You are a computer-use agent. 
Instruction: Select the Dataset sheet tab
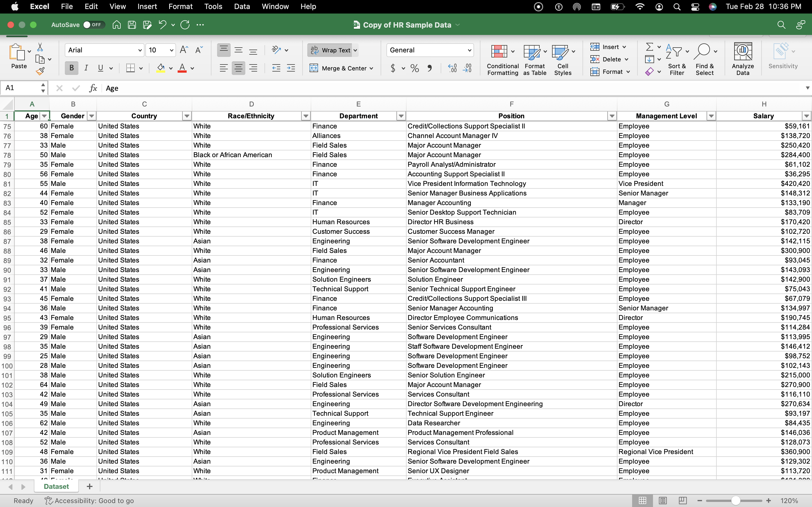point(56,486)
